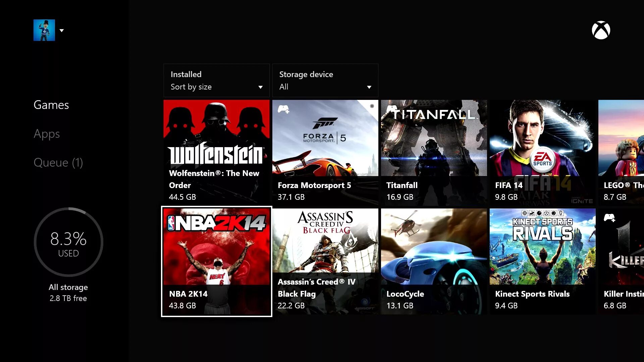Expand the profile dropdown arrow
The image size is (644, 362).
(x=62, y=31)
